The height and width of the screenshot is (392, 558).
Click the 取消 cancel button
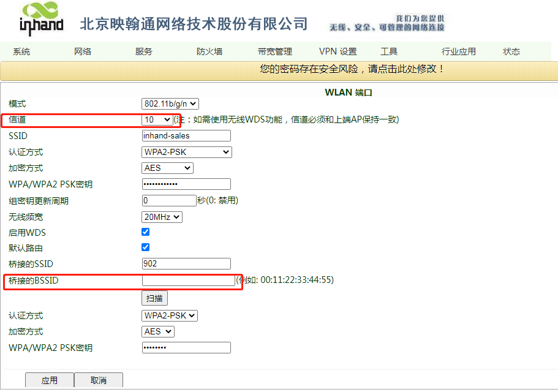click(x=99, y=380)
